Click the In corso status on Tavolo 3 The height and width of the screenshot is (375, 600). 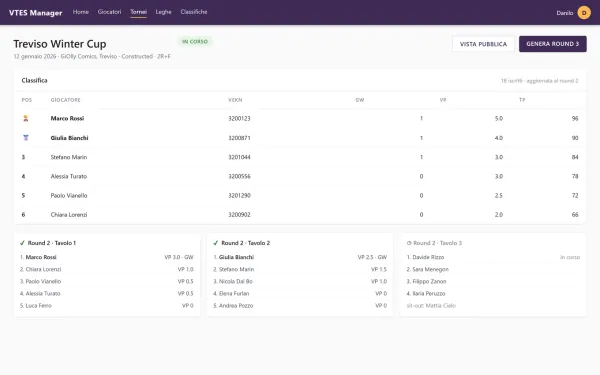pyautogui.click(x=570, y=257)
